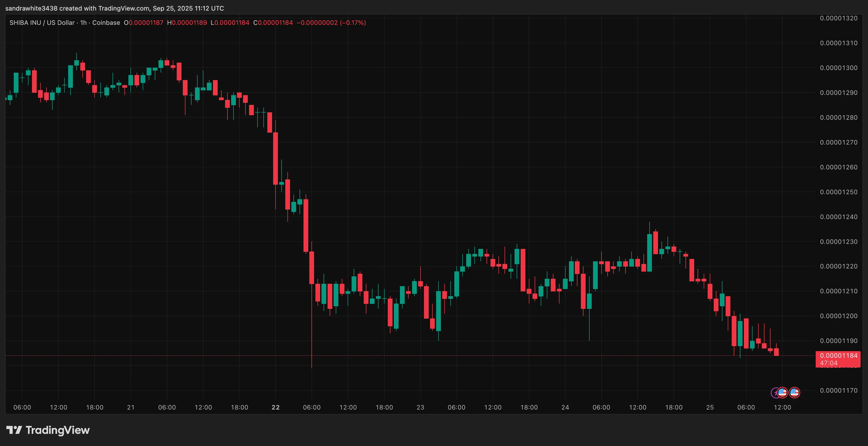Click the 0.00001290 price scale label
Viewport: 868px width, 446px height.
[839, 93]
